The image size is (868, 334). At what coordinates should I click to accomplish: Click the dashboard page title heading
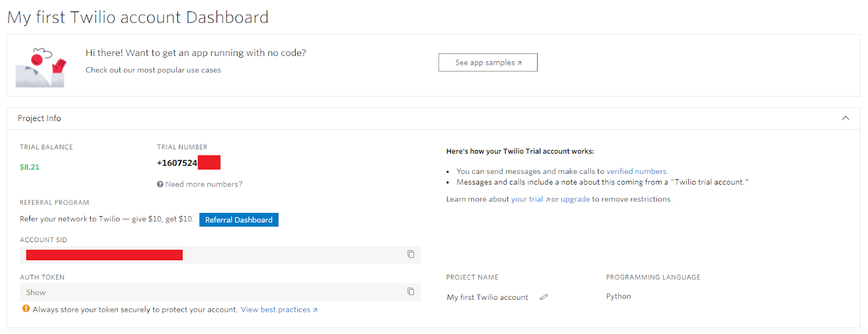pyautogui.click(x=138, y=17)
